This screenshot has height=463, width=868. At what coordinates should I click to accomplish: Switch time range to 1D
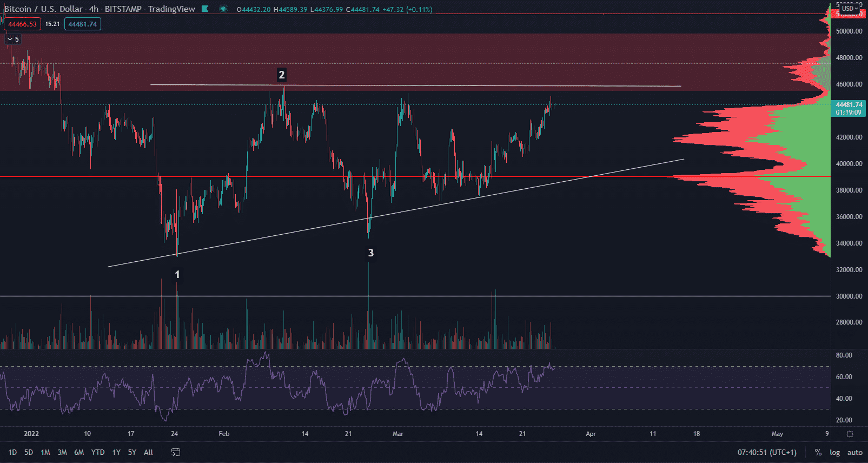click(12, 452)
